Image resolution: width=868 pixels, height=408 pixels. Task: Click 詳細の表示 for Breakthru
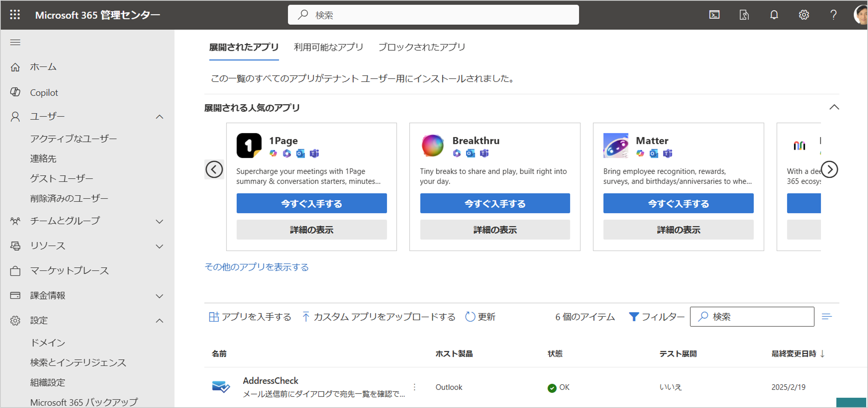click(x=495, y=230)
